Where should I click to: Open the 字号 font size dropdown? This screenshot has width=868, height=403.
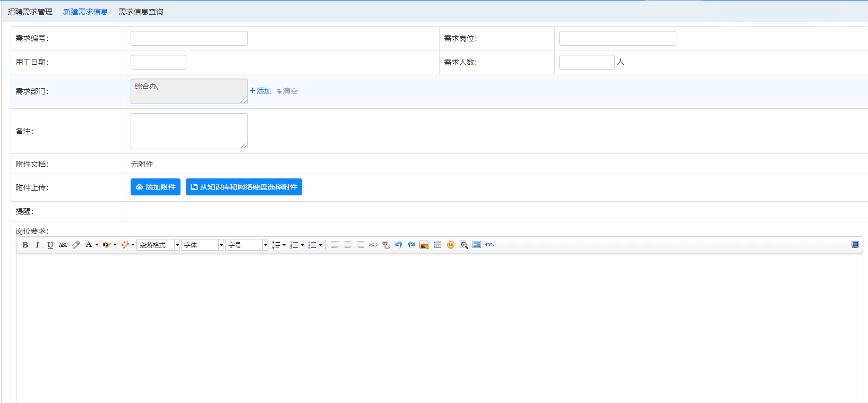247,245
